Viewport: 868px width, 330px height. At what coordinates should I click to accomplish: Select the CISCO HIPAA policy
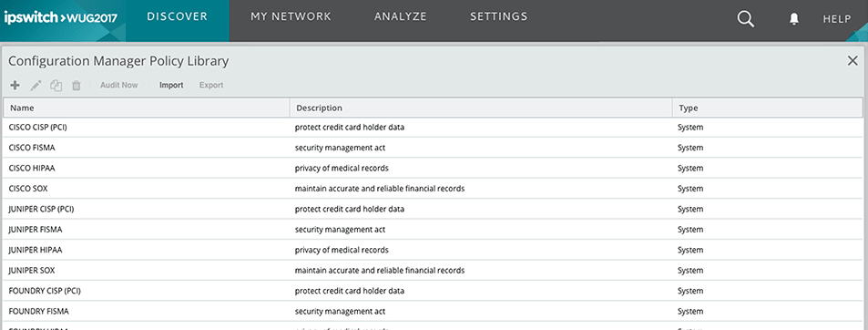pos(433,169)
